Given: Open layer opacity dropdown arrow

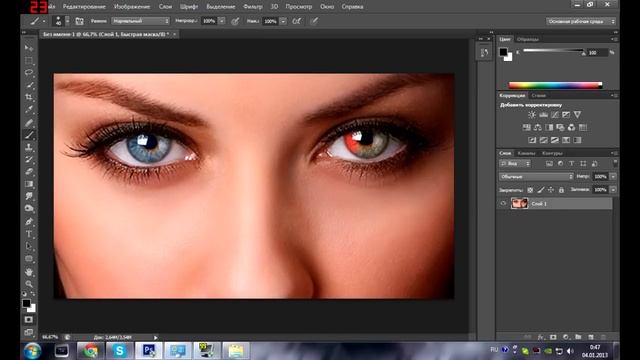Looking at the screenshot, I should (613, 177).
